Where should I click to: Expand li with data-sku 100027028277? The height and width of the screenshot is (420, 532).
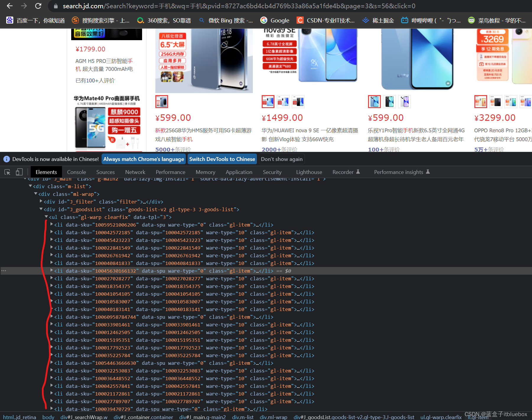[x=52, y=278]
